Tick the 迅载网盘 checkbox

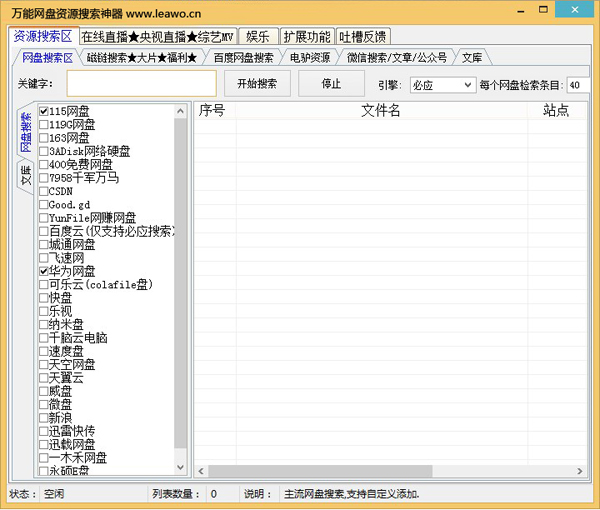click(x=43, y=445)
